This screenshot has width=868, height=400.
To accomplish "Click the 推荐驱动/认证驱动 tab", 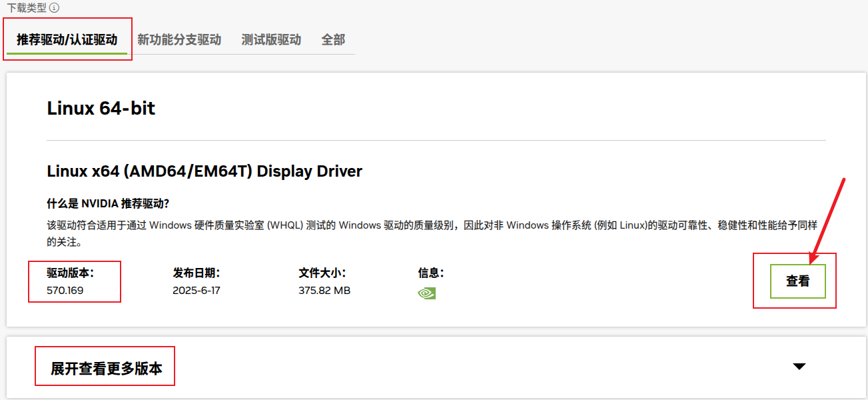I will pyautogui.click(x=66, y=40).
